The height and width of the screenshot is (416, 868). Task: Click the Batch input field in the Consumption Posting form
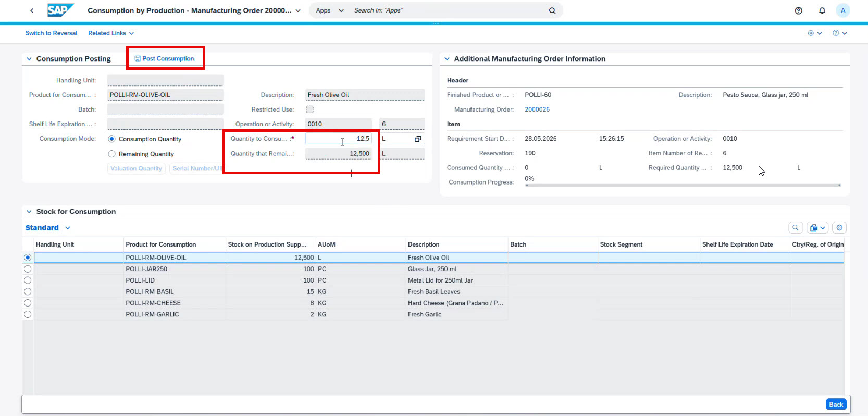click(x=165, y=109)
